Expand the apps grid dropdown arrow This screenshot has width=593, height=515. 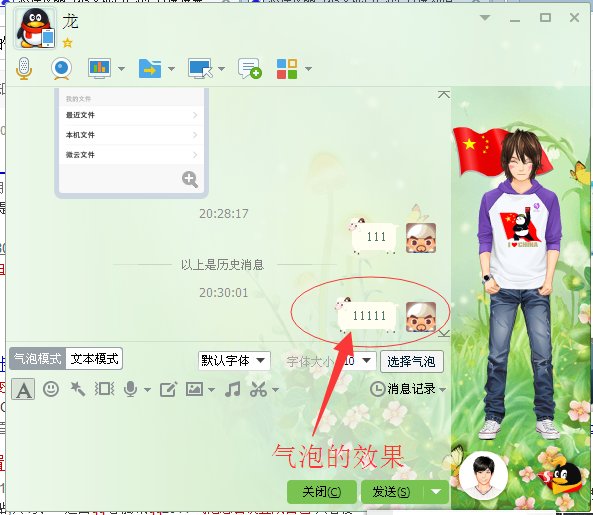[309, 69]
